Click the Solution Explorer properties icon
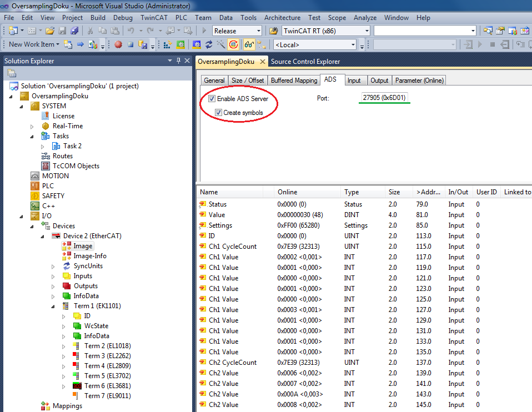The image size is (532, 412). click(x=11, y=73)
